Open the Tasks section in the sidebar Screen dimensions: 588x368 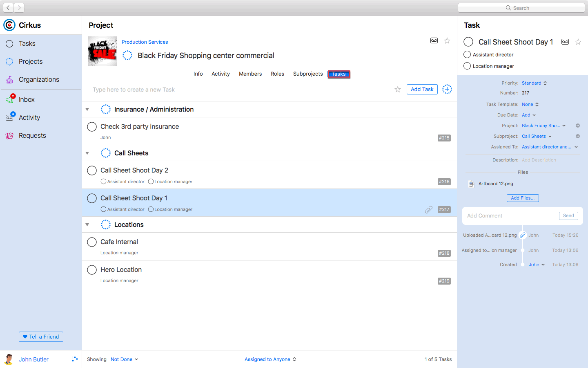coord(27,43)
